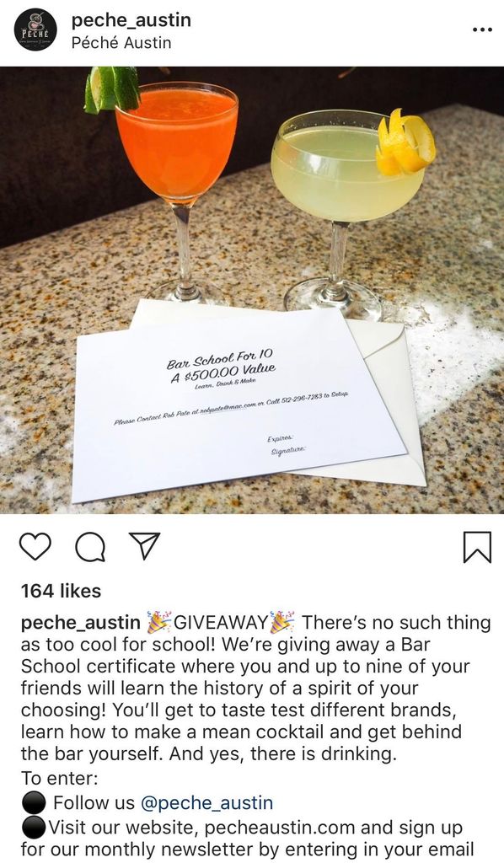Tap the black bullet beside Visit our website
This screenshot has height=863, width=504.
point(33,828)
